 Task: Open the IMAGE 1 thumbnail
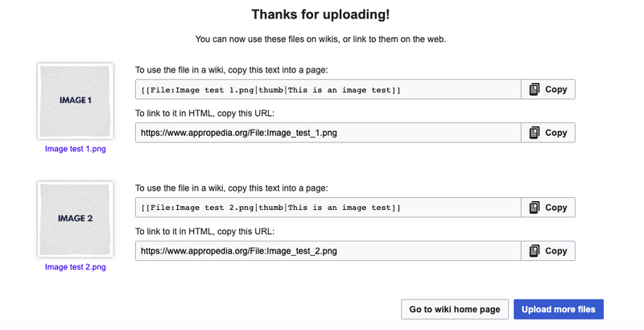pyautogui.click(x=76, y=101)
